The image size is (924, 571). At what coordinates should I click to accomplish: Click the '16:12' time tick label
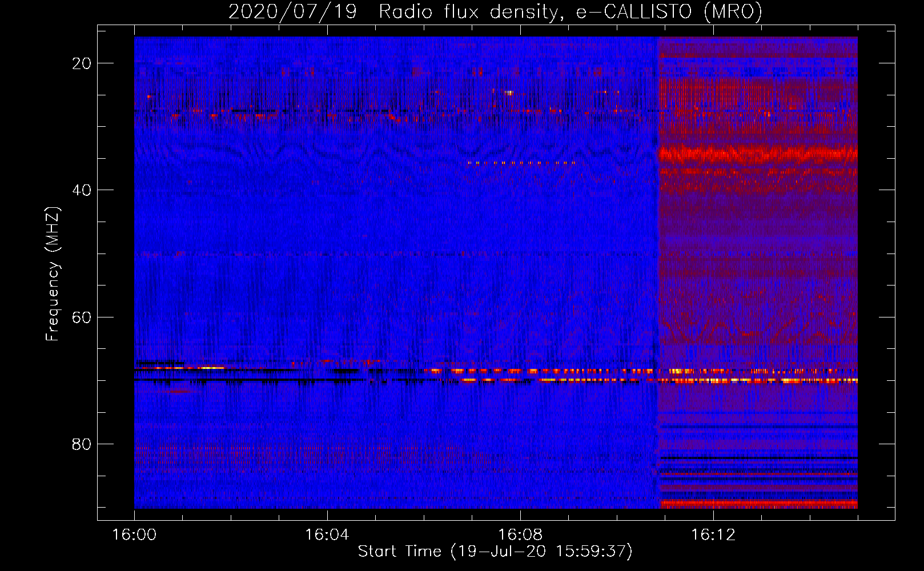click(x=713, y=535)
